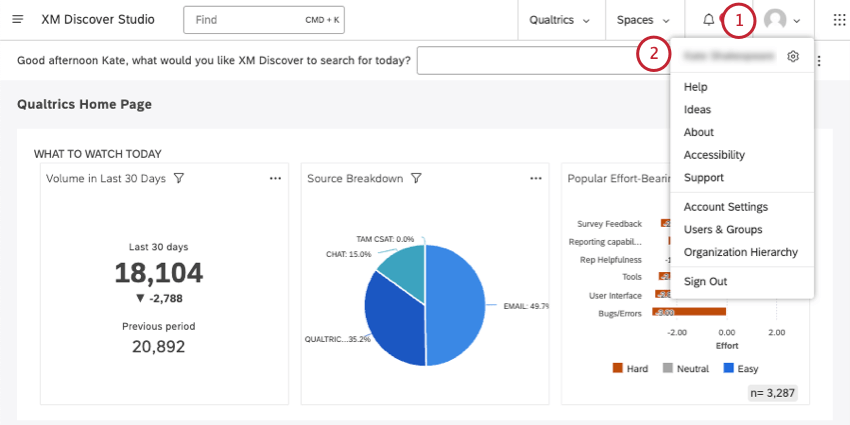The width and height of the screenshot is (850, 425).
Task: Click the Hard legend color swatch
Action: point(618,368)
